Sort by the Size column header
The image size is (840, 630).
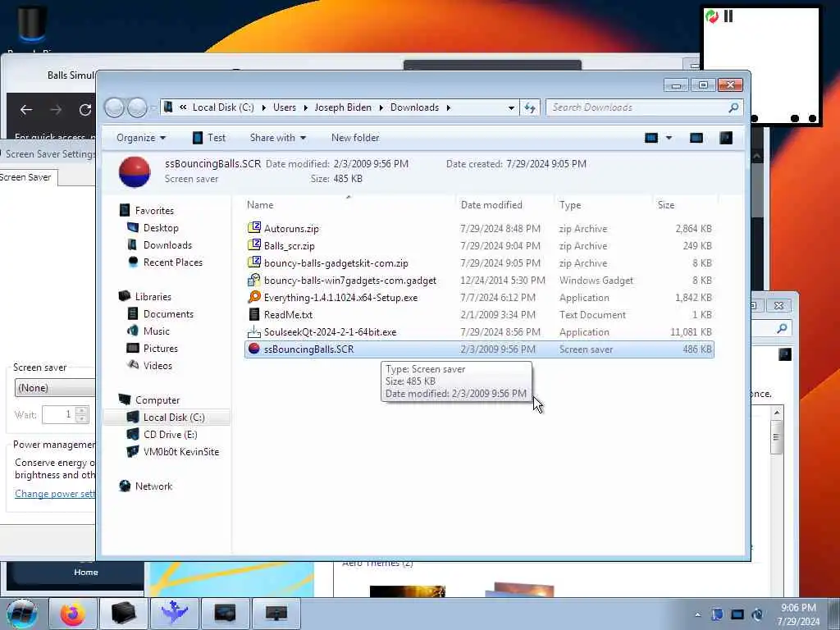[666, 204]
